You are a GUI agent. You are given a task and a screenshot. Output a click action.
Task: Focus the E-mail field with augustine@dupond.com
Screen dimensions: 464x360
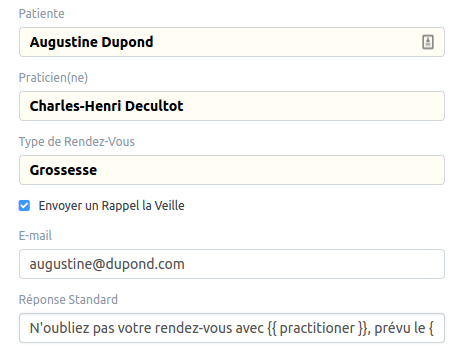coord(232,264)
